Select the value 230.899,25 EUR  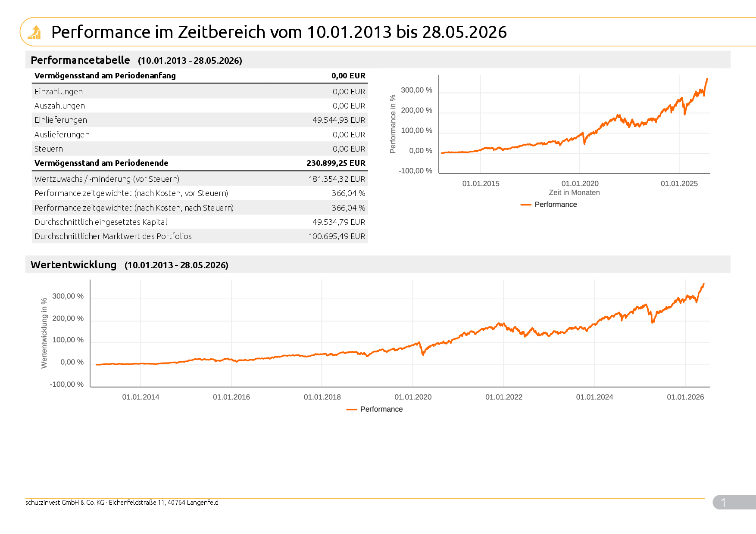(336, 163)
